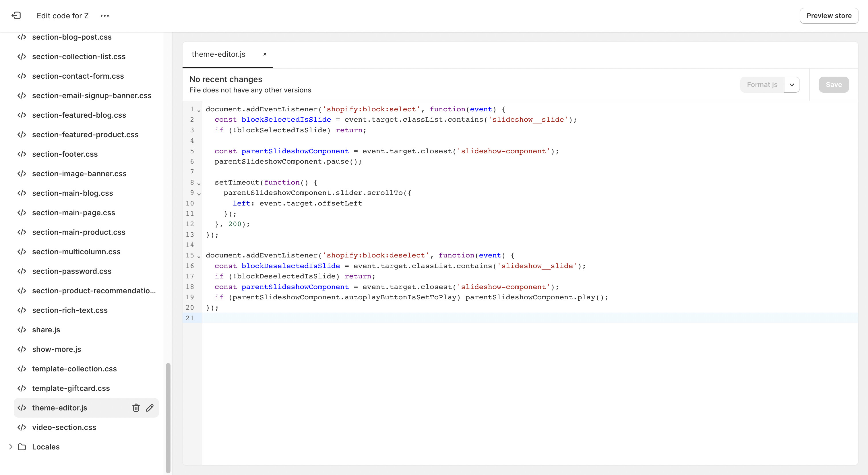This screenshot has width=868, height=475.
Task: Rename theme-editor.js using the pencil icon
Action: (x=150, y=408)
